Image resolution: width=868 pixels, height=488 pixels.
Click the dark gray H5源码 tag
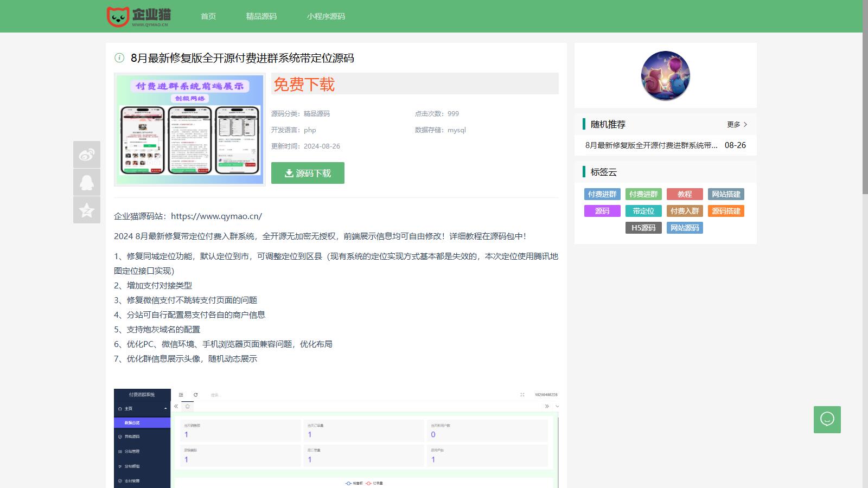coord(643,228)
